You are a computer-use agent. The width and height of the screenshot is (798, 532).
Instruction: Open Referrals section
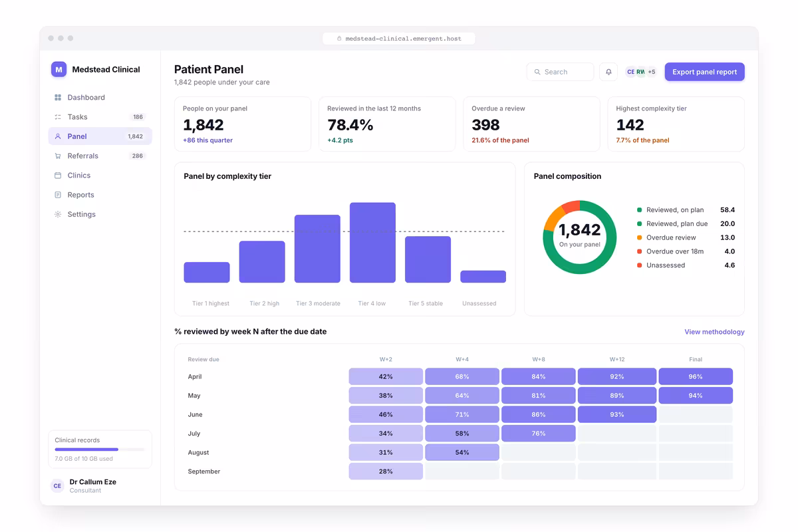(100, 156)
